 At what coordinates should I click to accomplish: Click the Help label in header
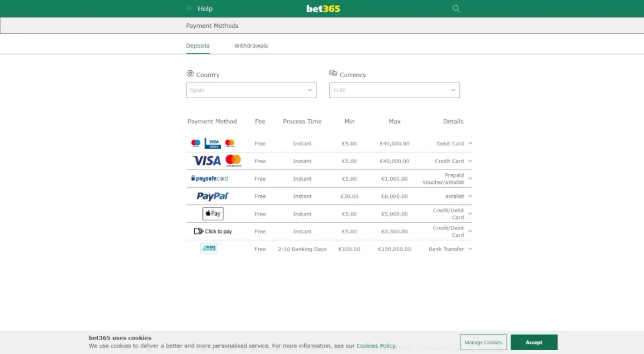coord(205,9)
